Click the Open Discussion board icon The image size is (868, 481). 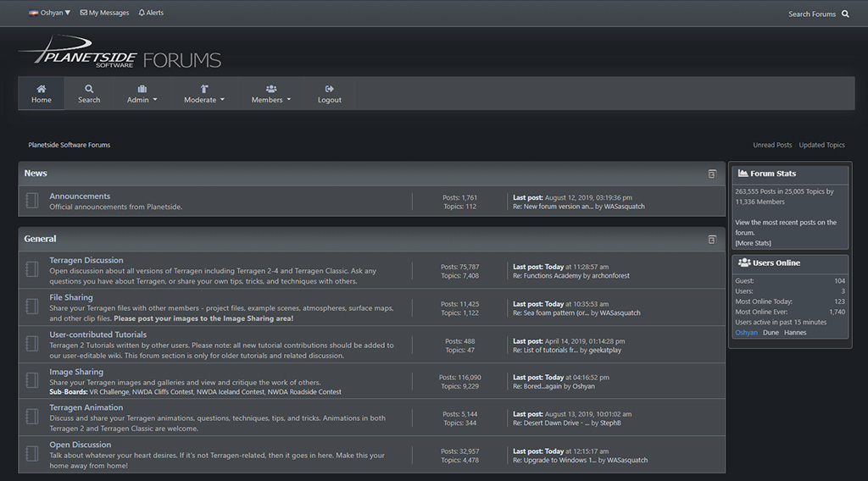32,453
